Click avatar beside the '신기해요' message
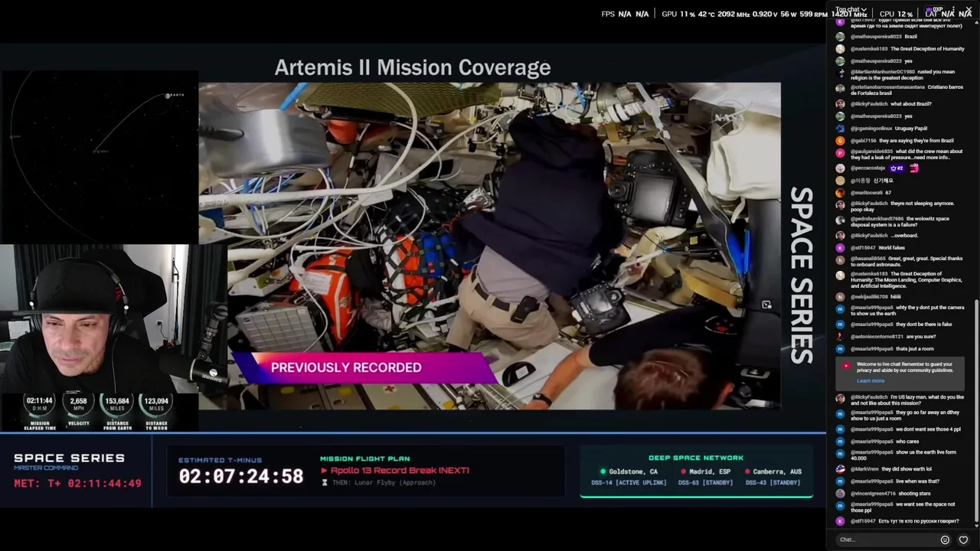Screen dimensions: 980x551 pos(841,181)
